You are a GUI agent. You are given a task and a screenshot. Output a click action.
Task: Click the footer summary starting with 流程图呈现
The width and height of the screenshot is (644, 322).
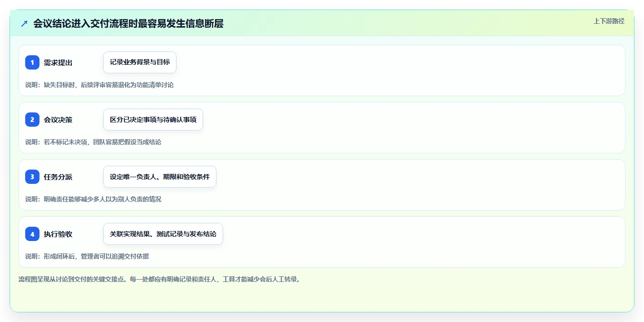point(159,279)
